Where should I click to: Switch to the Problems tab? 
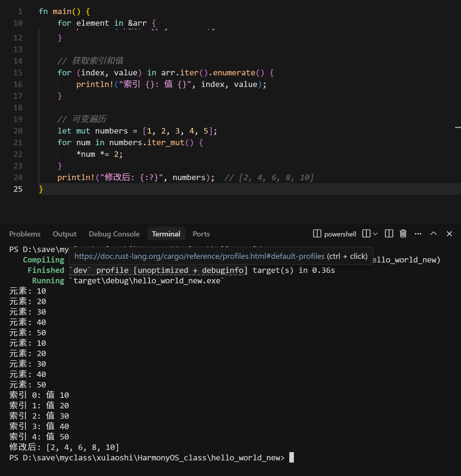click(x=25, y=234)
